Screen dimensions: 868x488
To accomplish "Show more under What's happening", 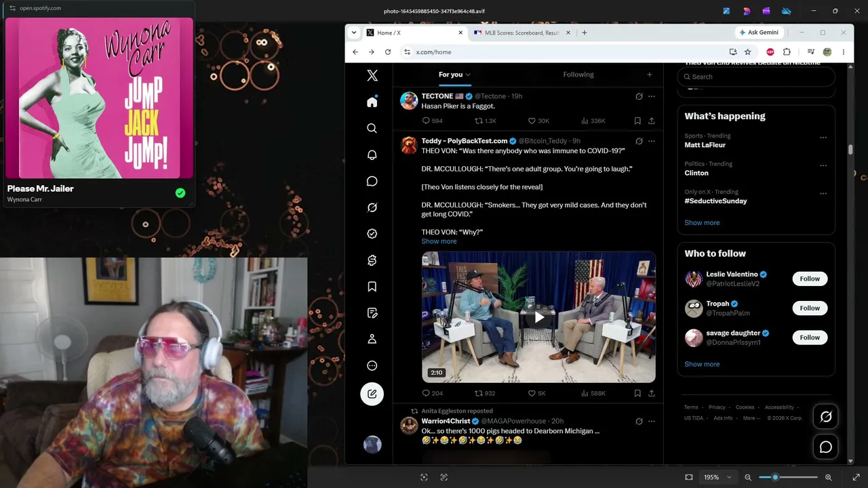I will 702,222.
